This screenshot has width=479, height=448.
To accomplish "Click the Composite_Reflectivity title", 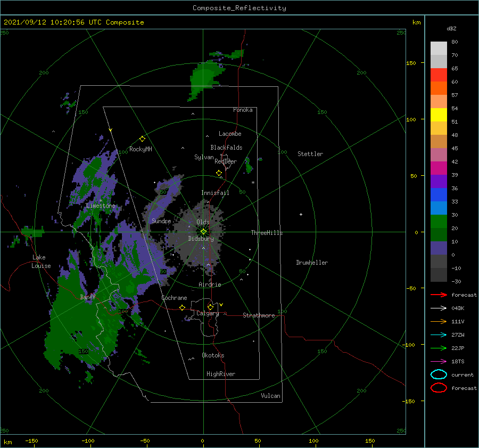I will tap(240, 8).
